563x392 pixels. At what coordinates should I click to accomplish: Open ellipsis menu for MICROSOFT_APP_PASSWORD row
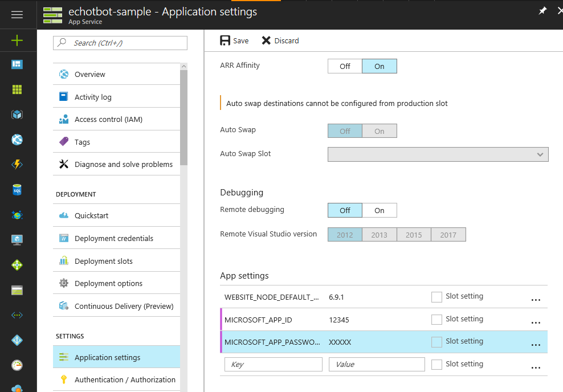pos(536,345)
